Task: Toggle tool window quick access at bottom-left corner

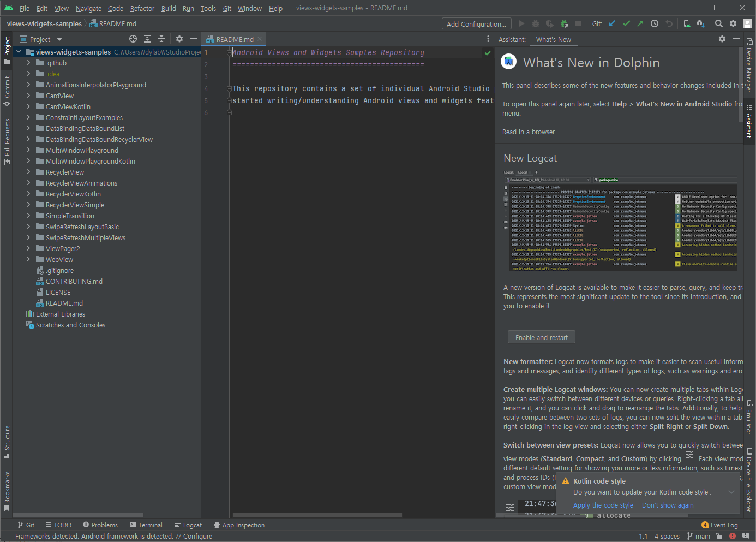Action: (x=7, y=536)
